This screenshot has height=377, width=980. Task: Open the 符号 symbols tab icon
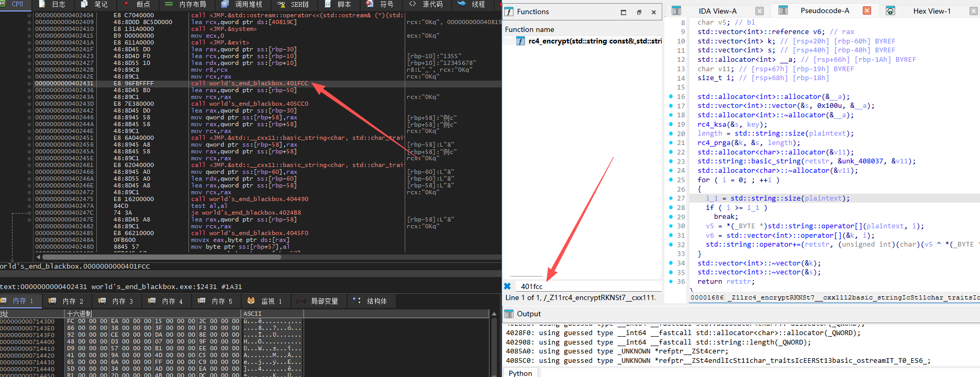point(370,4)
